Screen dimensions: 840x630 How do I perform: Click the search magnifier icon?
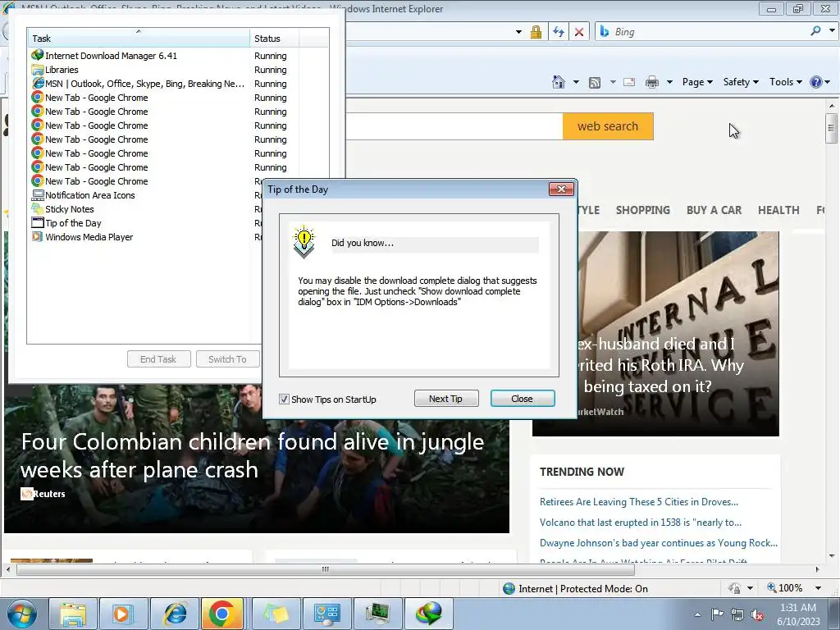pyautogui.click(x=815, y=31)
